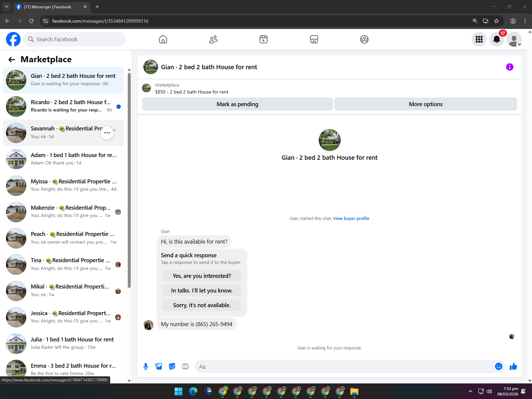
Task: Record a voice clip with microphone icon
Action: [146, 366]
